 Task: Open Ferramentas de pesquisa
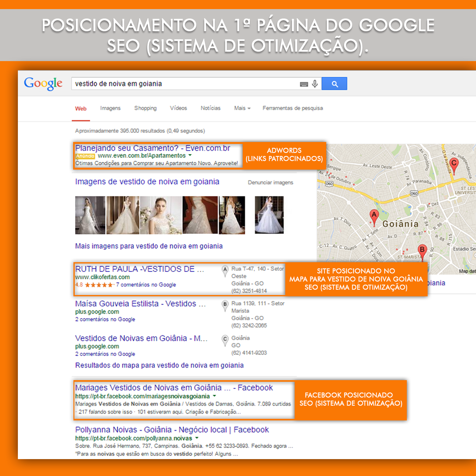coord(293,108)
